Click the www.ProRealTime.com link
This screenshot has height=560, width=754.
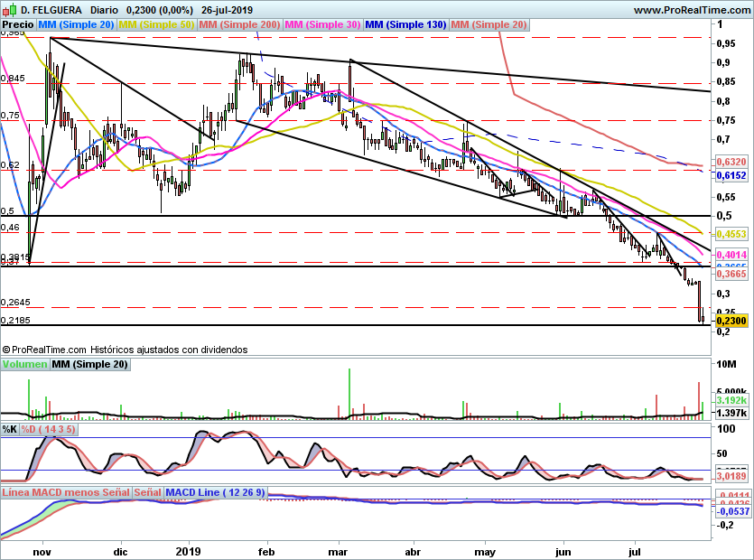692,10
